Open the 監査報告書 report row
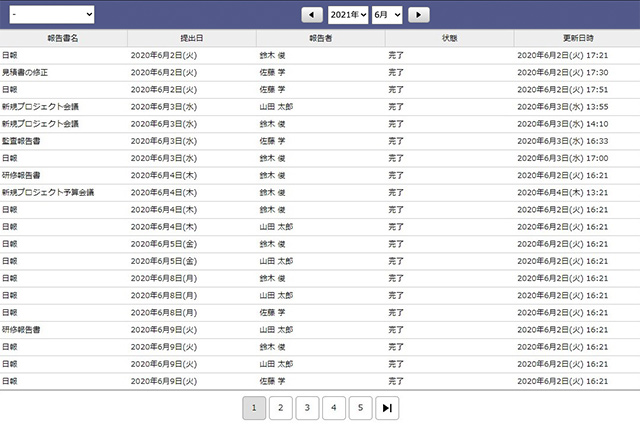This screenshot has height=426, width=640. [x=320, y=141]
